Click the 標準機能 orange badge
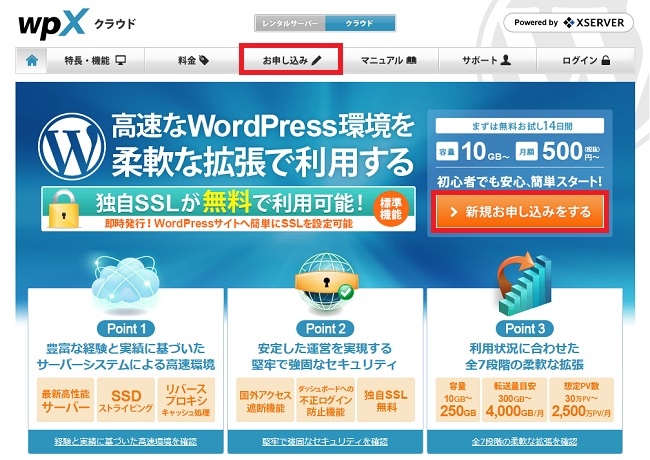The height and width of the screenshot is (460, 650). click(x=391, y=208)
